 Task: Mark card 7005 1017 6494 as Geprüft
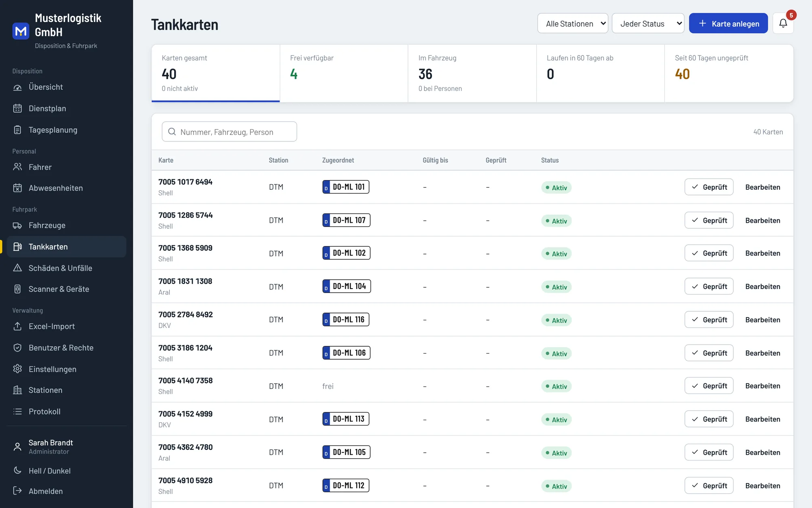709,187
